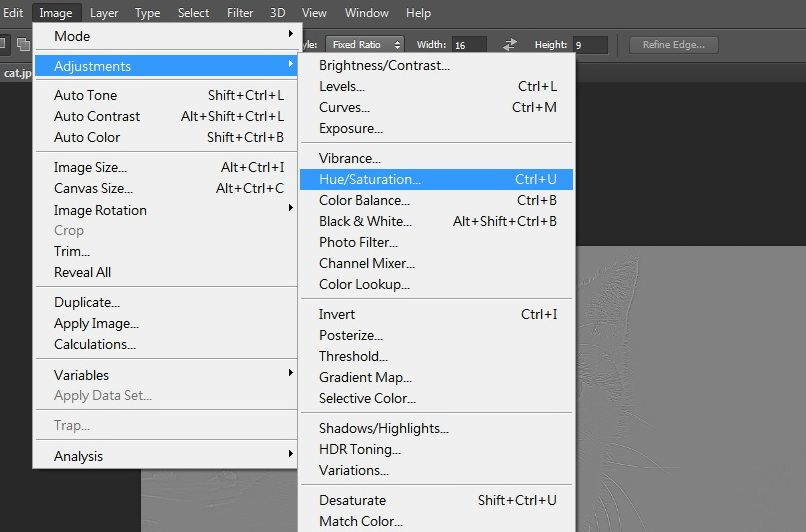The height and width of the screenshot is (532, 806).
Task: Open Canvas Size dialog
Action: pos(166,188)
